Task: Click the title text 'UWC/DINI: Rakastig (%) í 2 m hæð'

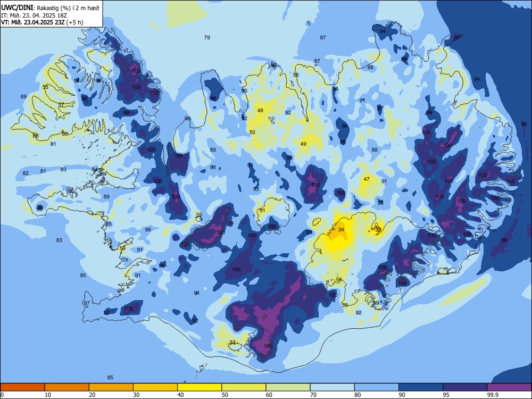Action: [50, 8]
